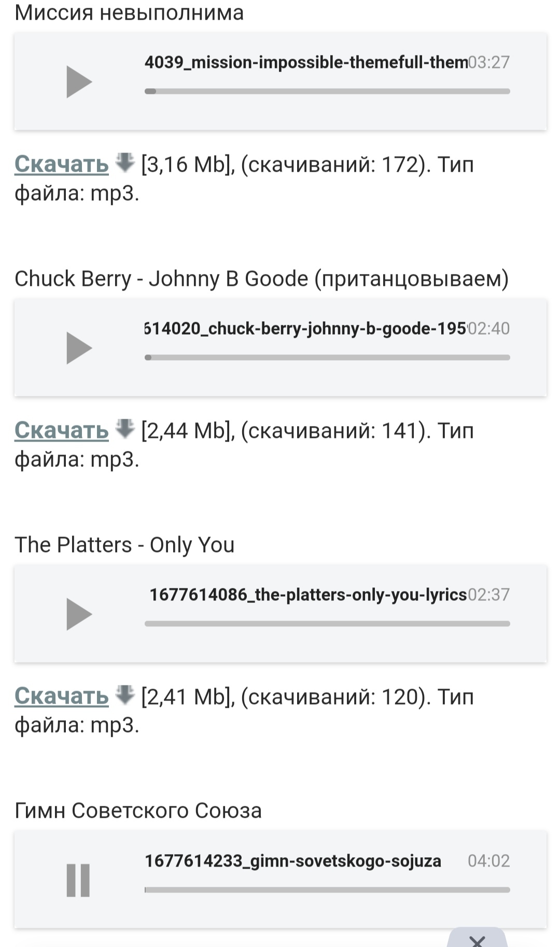
Task: Click the chuck-berry-johnny-b-goode track filename
Action: 305,329
